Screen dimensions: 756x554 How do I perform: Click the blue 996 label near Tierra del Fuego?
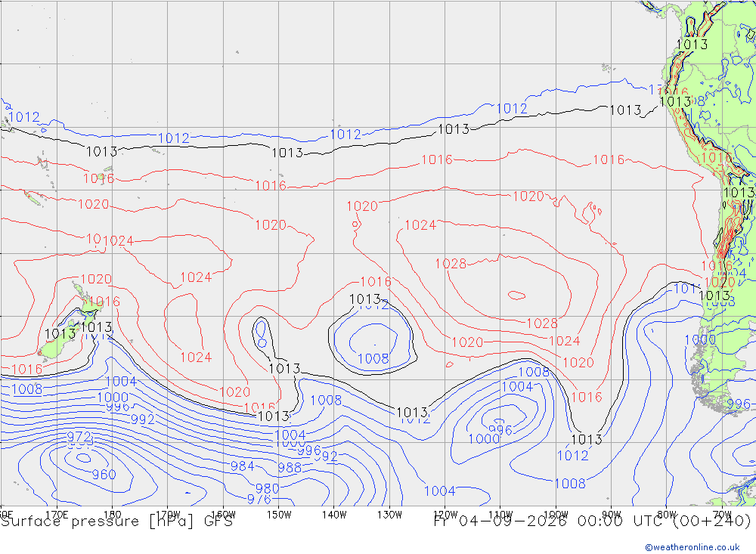point(739,404)
